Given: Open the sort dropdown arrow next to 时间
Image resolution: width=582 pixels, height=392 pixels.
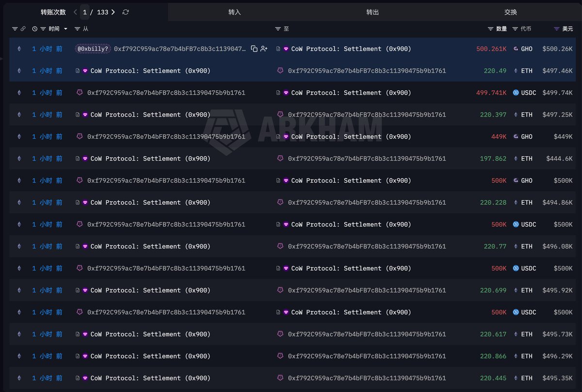Looking at the screenshot, I should click(66, 29).
